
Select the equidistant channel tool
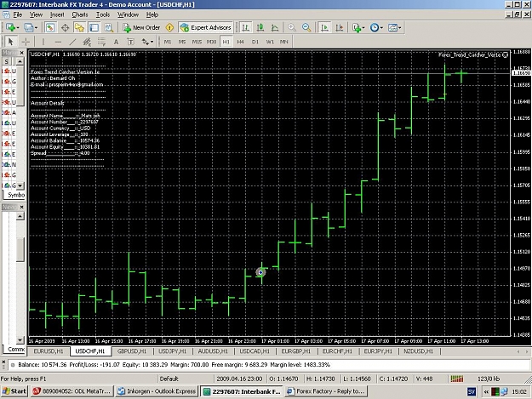[x=87, y=42]
